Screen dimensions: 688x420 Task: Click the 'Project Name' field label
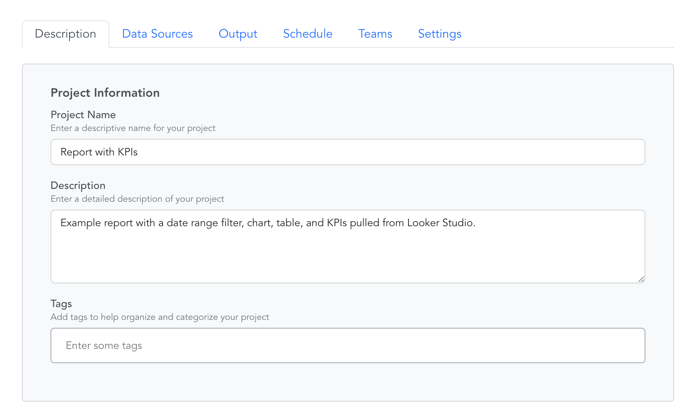83,115
